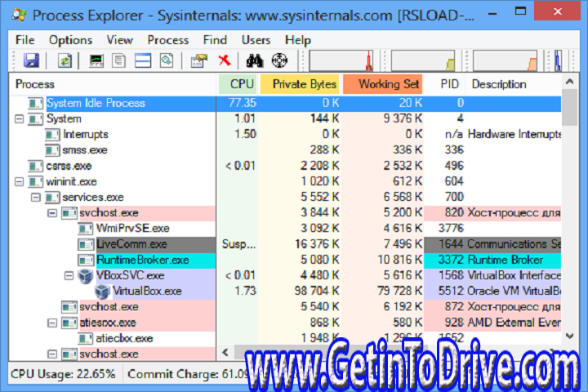Click the smss.exe process icon
The height and width of the screenshot is (392, 588).
tap(52, 150)
